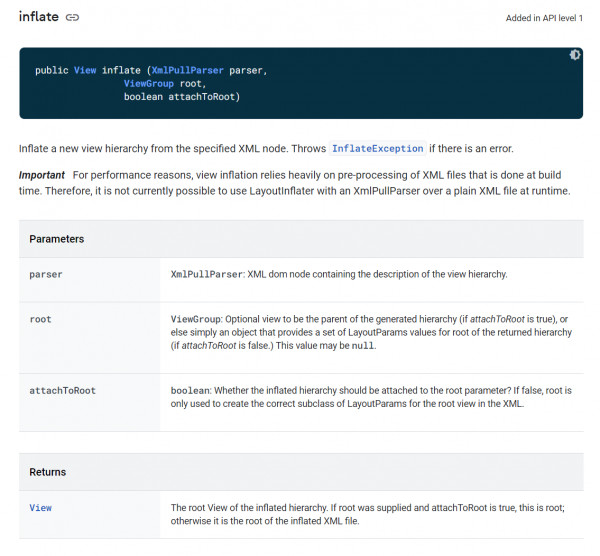Viewport: 600px width, 556px height.
Task: Click the ViewGroup type in root description
Action: coord(196,319)
